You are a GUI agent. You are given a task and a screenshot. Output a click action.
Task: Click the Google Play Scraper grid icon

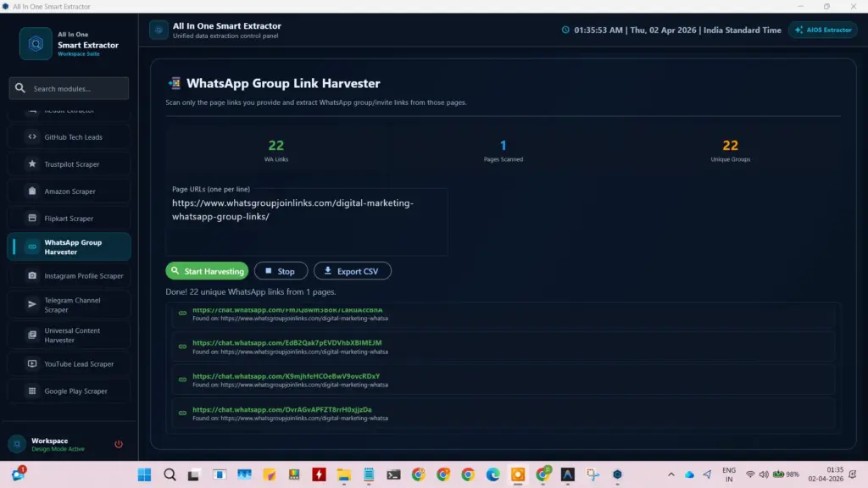click(32, 391)
